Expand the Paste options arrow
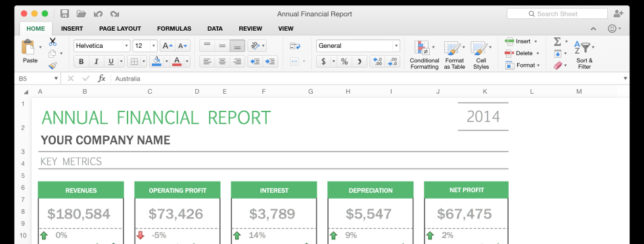The height and width of the screenshot is (244, 644). point(40,48)
